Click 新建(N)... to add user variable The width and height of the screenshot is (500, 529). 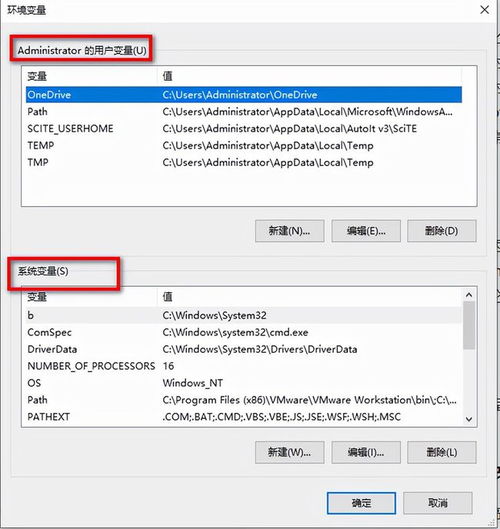pos(289,231)
